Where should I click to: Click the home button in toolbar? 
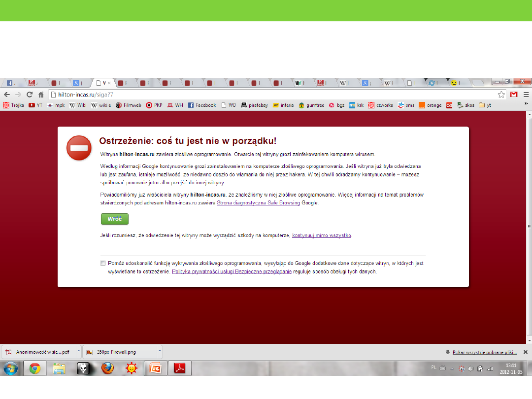[x=41, y=95]
